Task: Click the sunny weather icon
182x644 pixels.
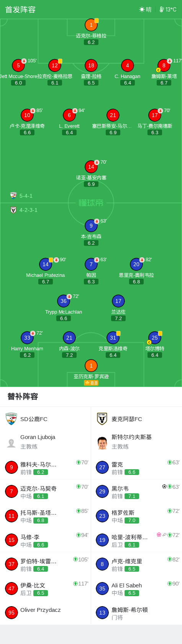Action: (x=142, y=10)
